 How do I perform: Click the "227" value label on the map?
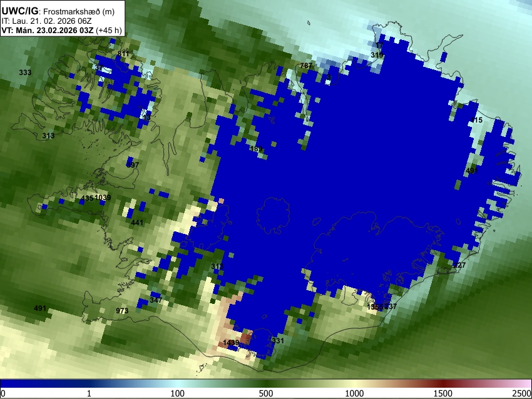tap(459, 265)
